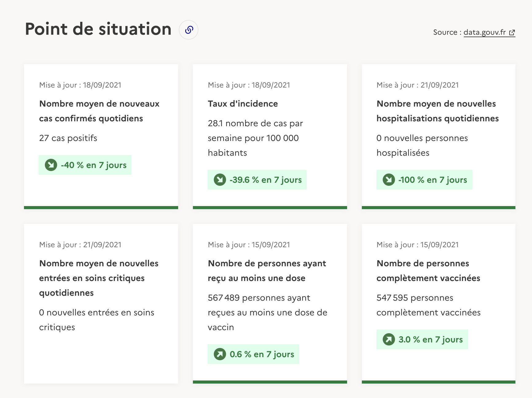Click the up arrow icon in the 0.6 % badge
532x398 pixels.
[x=220, y=354]
